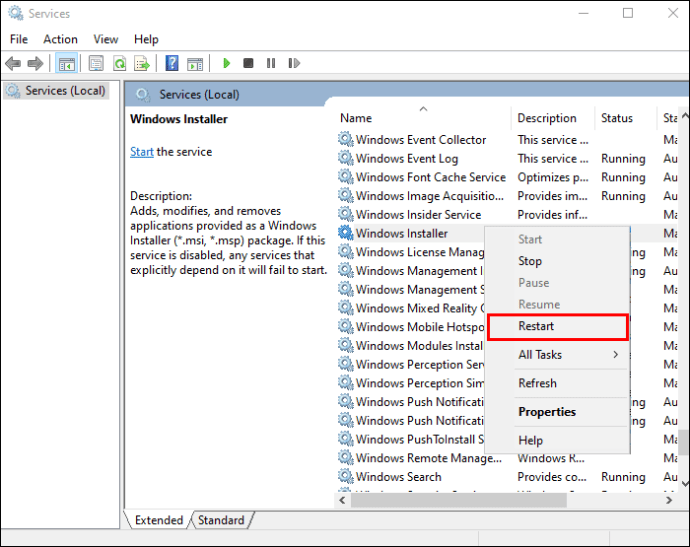690x547 pixels.
Task: Click the Forward arrow toolbar icon
Action: pyautogui.click(x=35, y=63)
